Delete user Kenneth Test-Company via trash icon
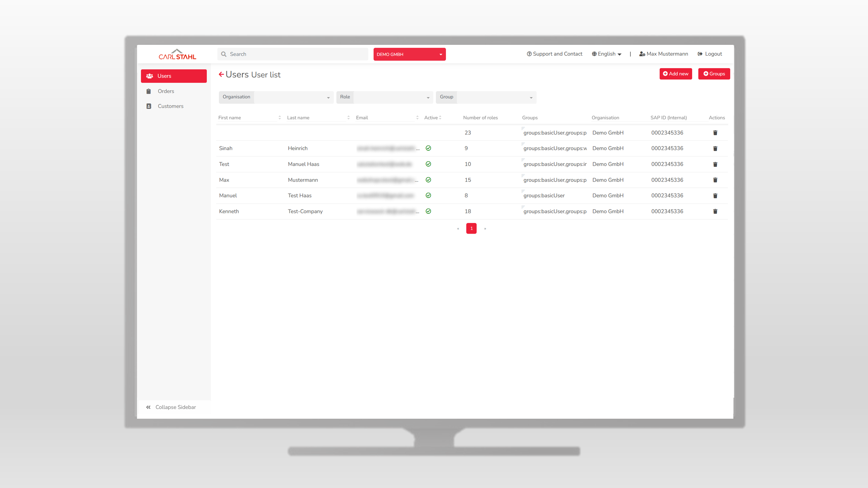This screenshot has width=868, height=488. pyautogui.click(x=715, y=212)
